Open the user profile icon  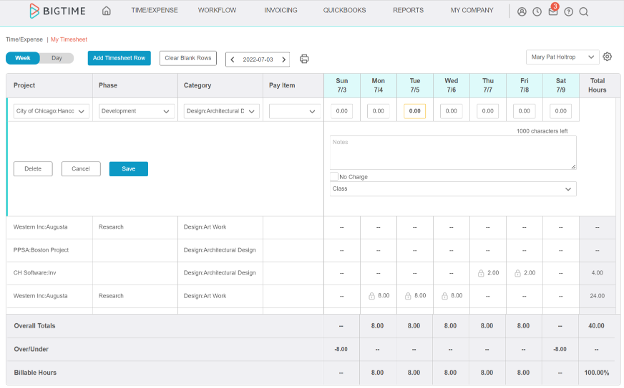point(522,12)
